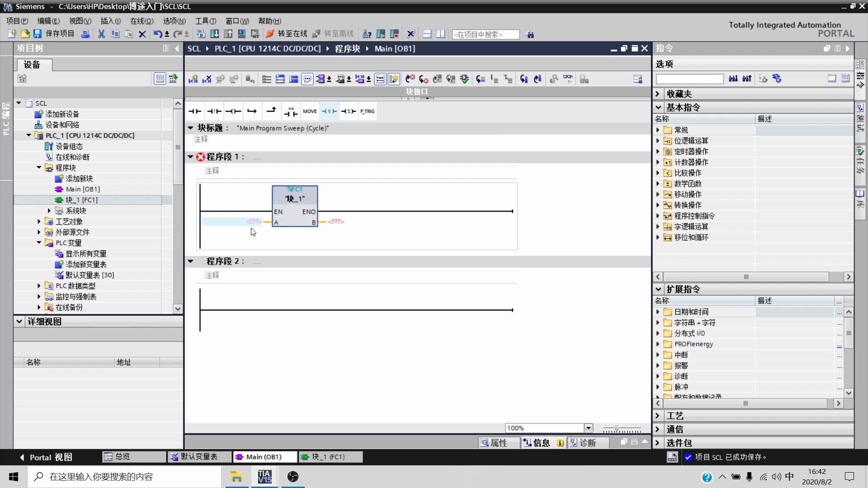This screenshot has width=868, height=488.
Task: Collapse the Extended instructions section
Action: [658, 289]
